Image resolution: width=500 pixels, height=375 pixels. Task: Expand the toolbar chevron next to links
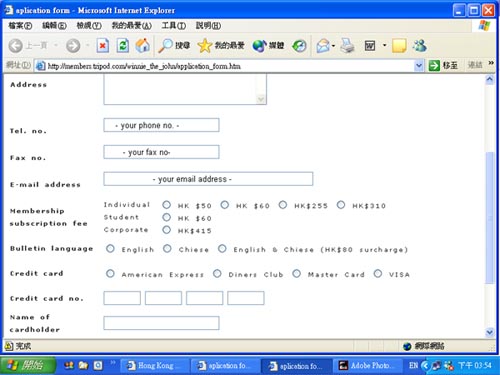pos(491,63)
